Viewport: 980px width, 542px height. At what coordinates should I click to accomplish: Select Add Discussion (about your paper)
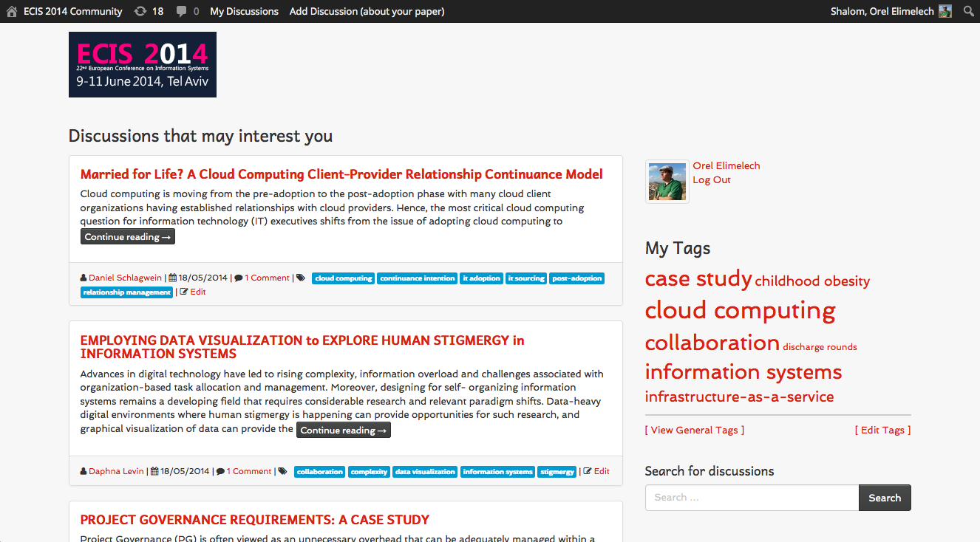pos(367,11)
